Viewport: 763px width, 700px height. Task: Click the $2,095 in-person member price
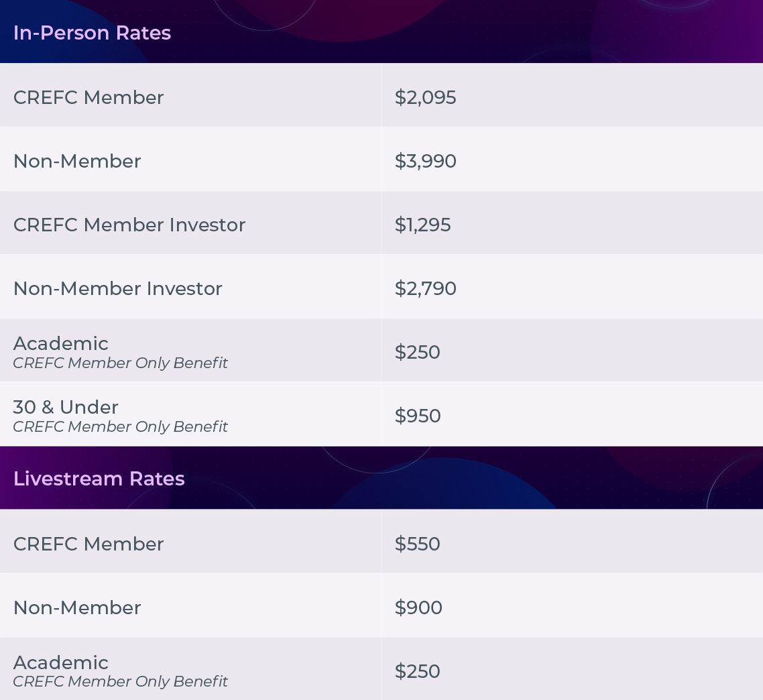[425, 97]
